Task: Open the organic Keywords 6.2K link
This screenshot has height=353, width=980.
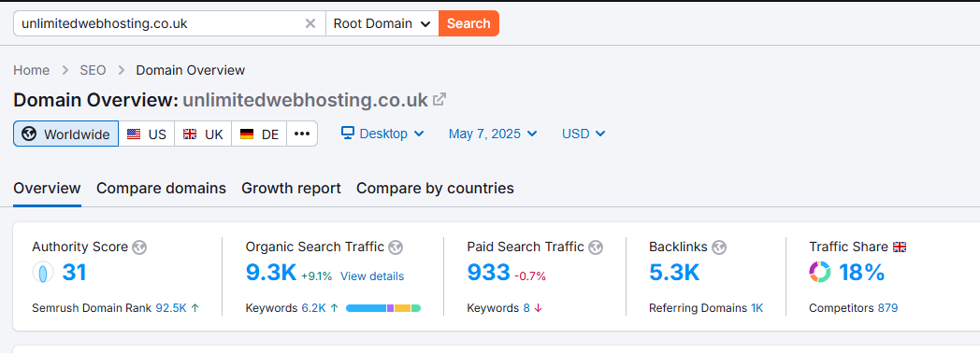Action: 314,308
